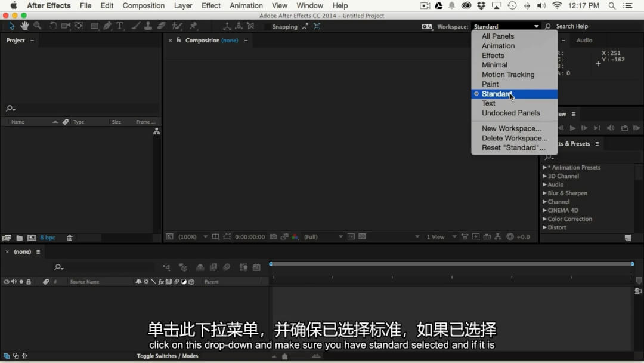The image size is (644, 363).
Task: Create a new composition from Project panel
Action: tap(32, 238)
